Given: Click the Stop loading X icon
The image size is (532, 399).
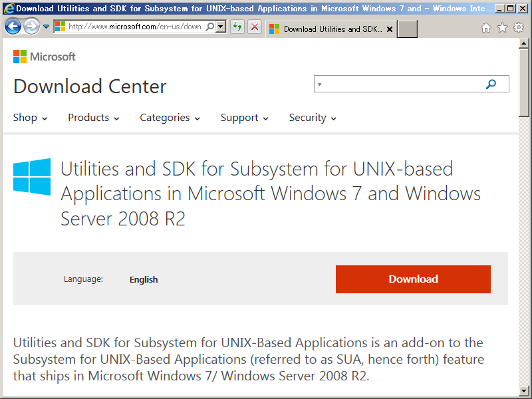Looking at the screenshot, I should coord(255,27).
